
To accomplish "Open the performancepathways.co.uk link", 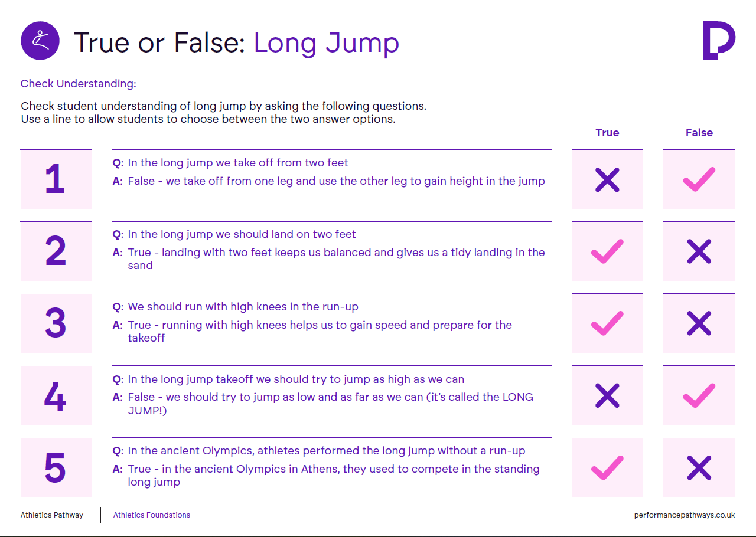I will (685, 515).
